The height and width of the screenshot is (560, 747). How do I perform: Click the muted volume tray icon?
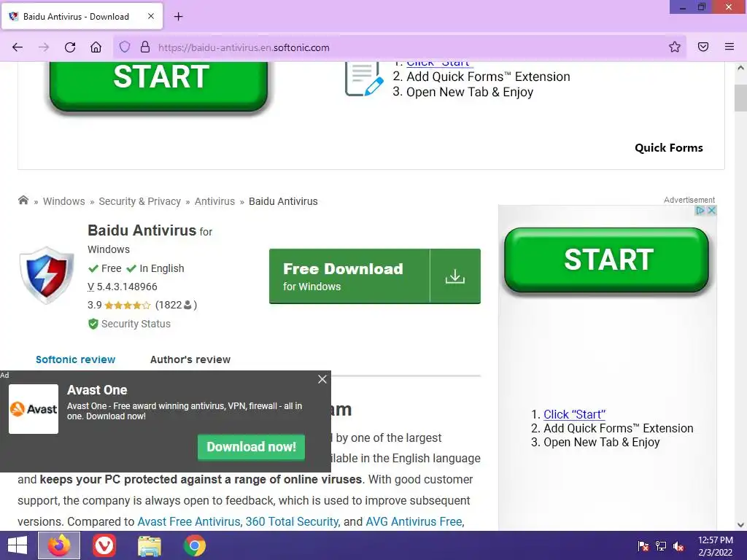click(x=678, y=546)
